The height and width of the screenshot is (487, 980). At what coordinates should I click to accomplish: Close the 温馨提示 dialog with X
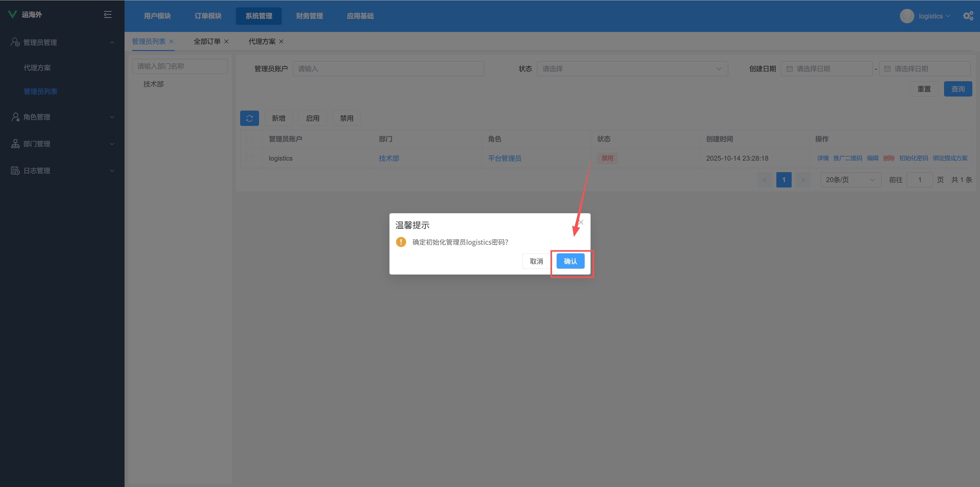coord(581,222)
